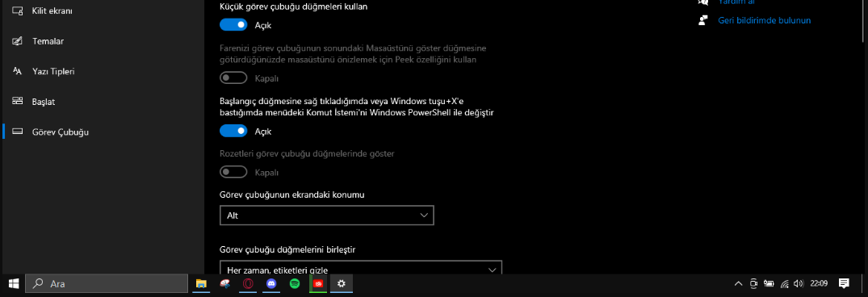
Task: Open the Yazı Tipleri settings page
Action: [103, 71]
